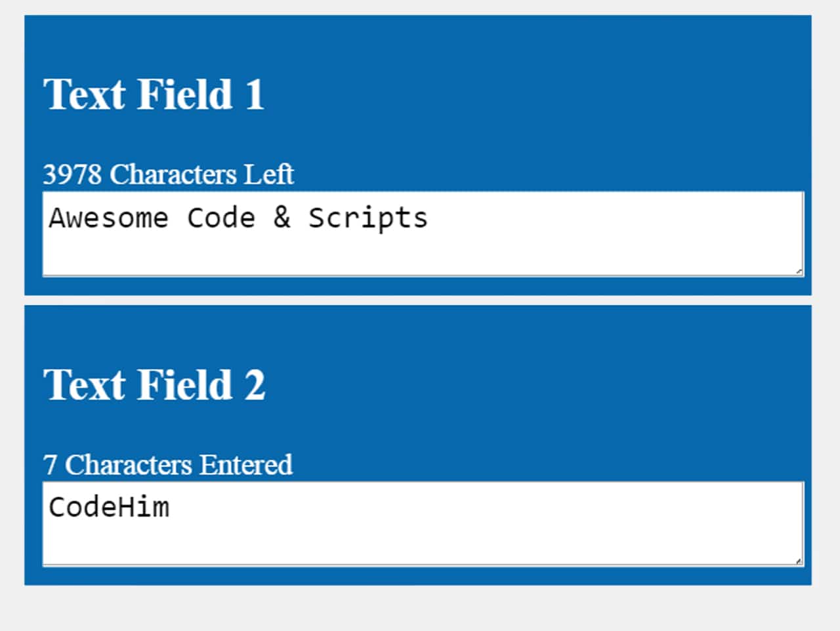Click the resize grip of Text Field 2

pyautogui.click(x=798, y=561)
